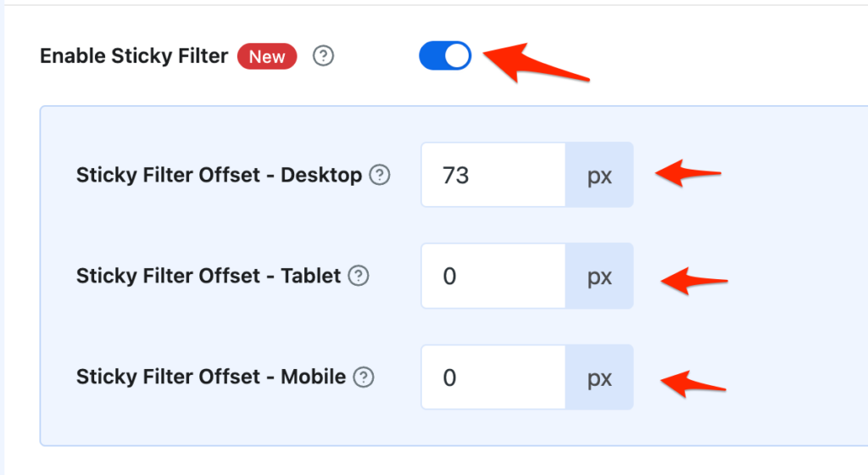Click the px unit next to Desktop offset
Viewport: 868px width, 475px height.
tap(599, 175)
